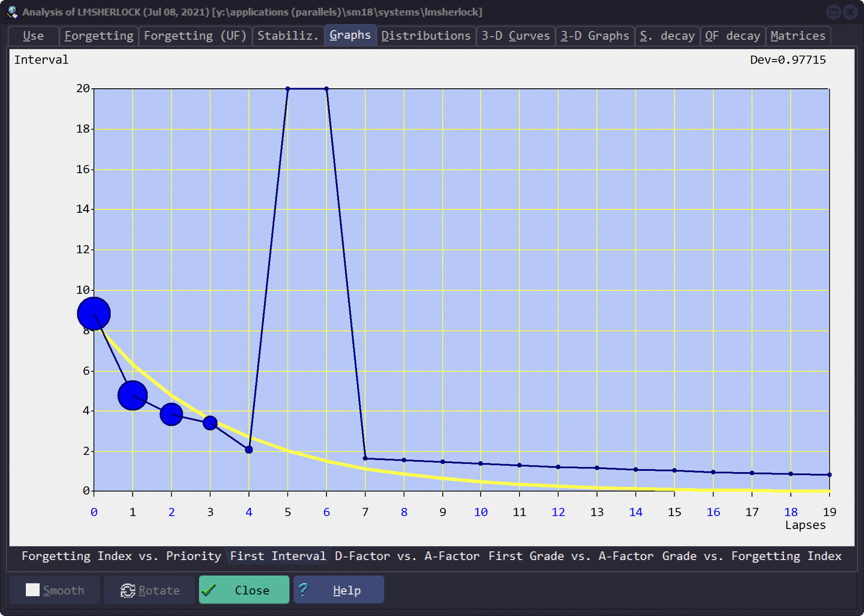The image size is (864, 616).
Task: Click the peak data point at lapse 6
Action: pyautogui.click(x=326, y=89)
